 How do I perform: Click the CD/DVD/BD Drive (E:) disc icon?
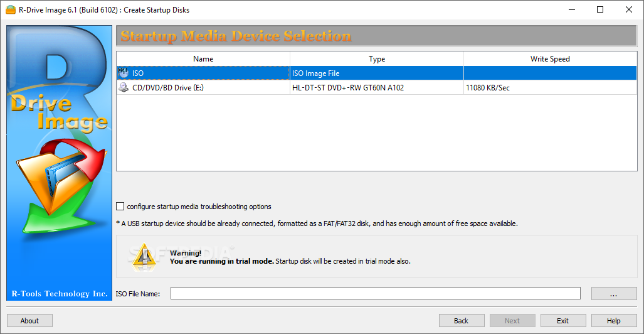click(x=123, y=87)
